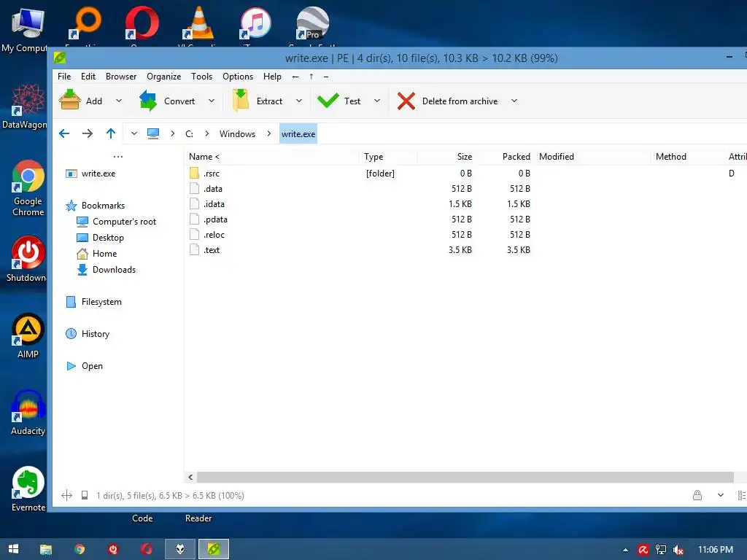Viewport: 747px width, 560px height.
Task: Click the Windows Start button
Action: (13, 549)
